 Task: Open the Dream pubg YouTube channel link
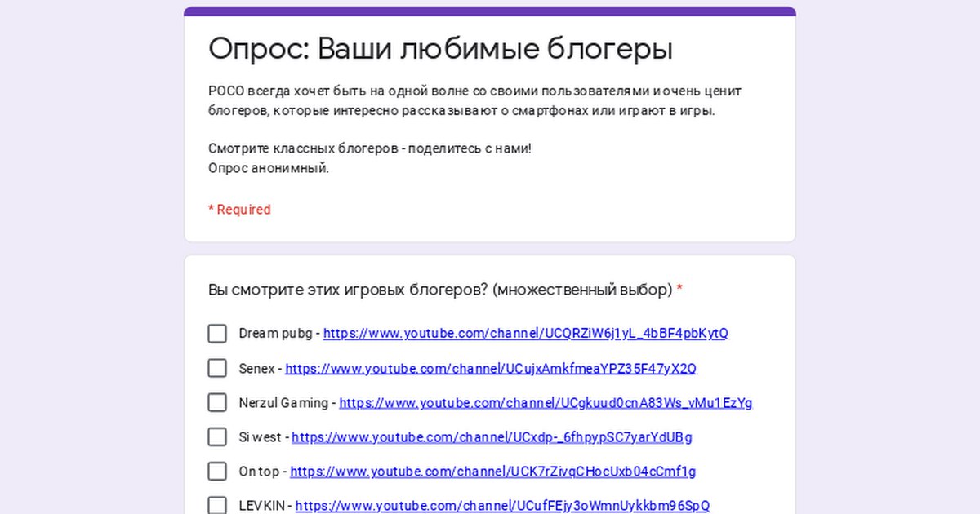pyautogui.click(x=526, y=334)
